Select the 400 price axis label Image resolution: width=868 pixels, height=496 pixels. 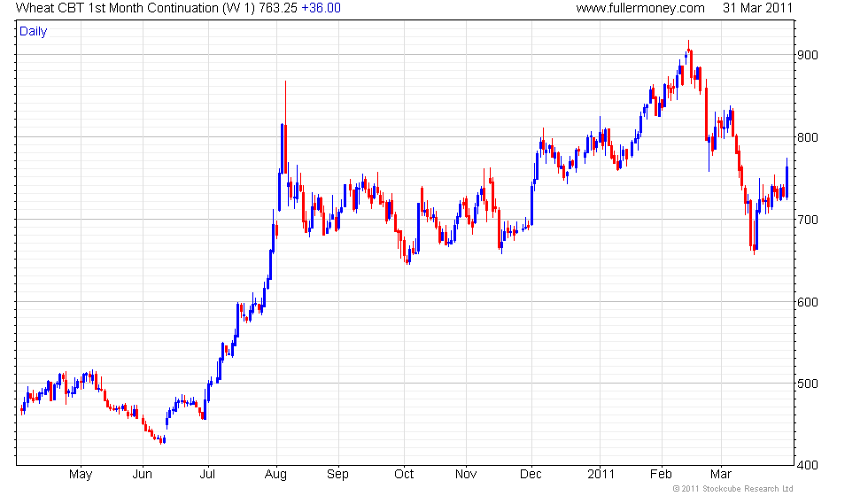807,466
